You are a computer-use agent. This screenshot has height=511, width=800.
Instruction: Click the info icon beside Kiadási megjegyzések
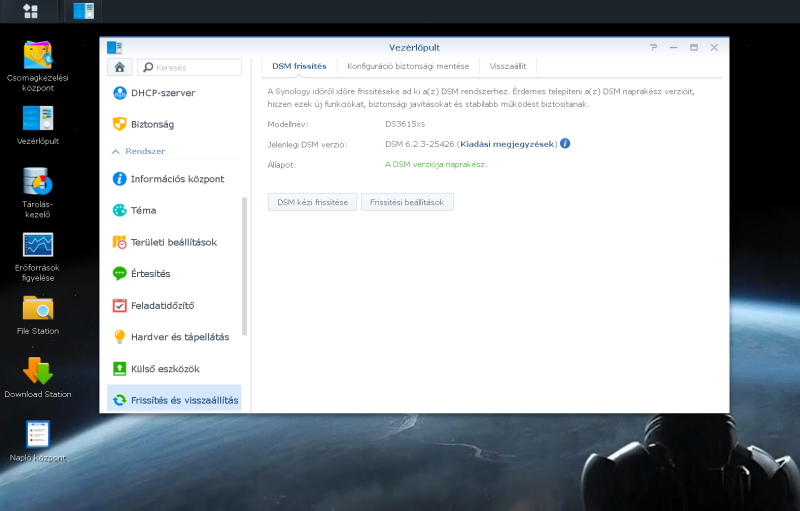565,144
